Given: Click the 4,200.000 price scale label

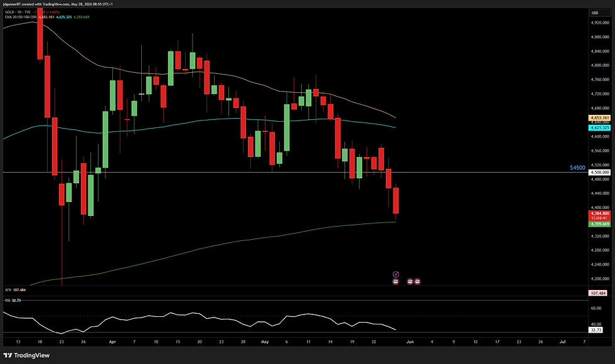Looking at the screenshot, I should 600,279.
